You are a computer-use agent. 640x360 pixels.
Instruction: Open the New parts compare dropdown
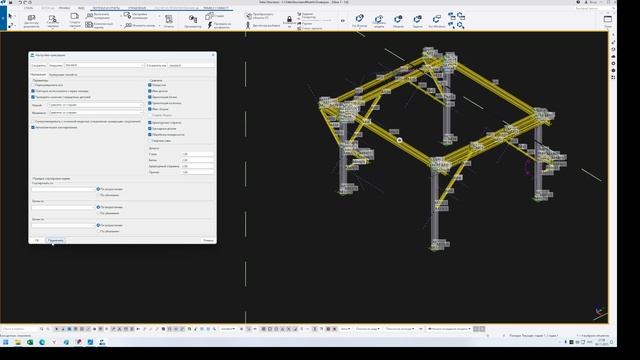coord(96,105)
